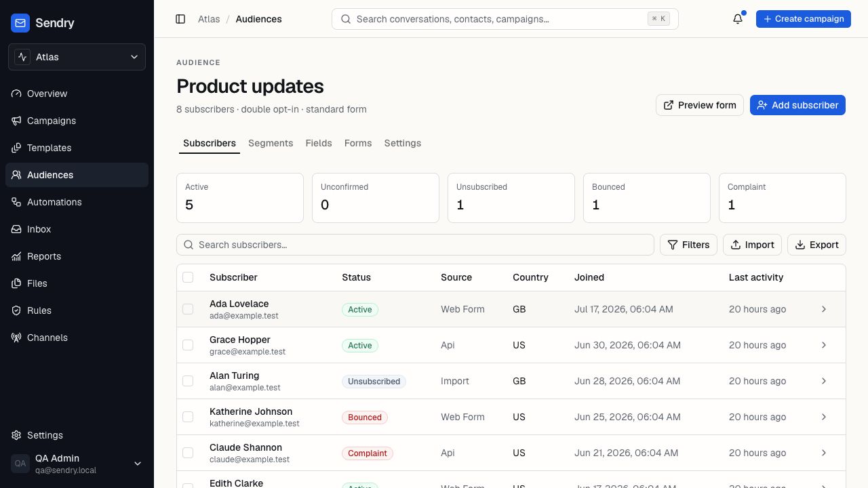Click the Active stat card
The width and height of the screenshot is (868, 488).
[x=240, y=198]
